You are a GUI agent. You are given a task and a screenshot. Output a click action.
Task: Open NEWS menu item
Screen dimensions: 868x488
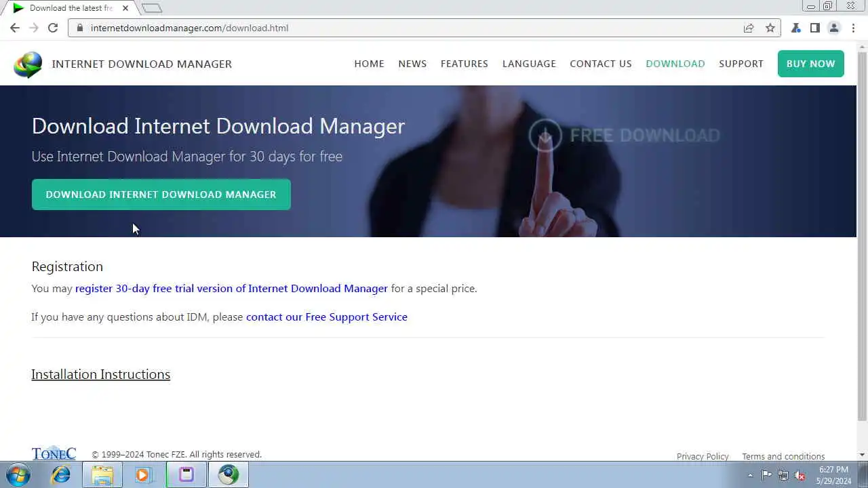412,64
